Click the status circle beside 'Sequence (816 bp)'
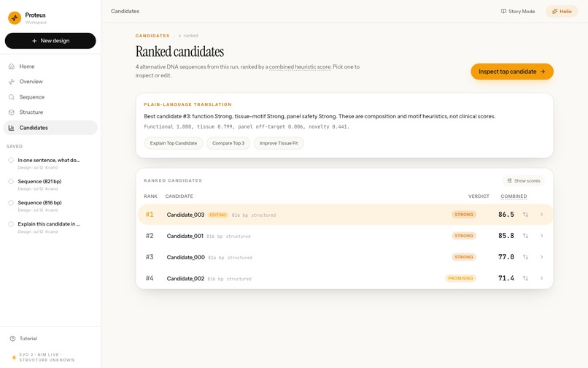Viewport: 588px width, 368px height. tap(11, 203)
